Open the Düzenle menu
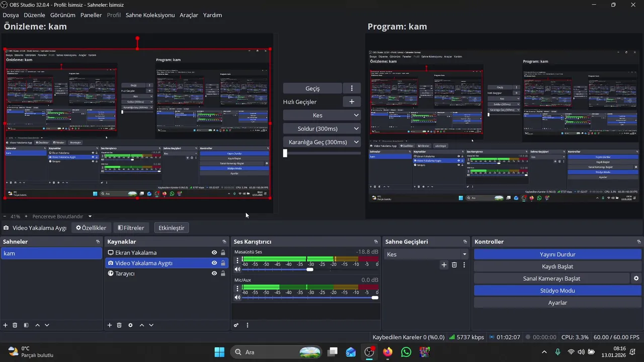The height and width of the screenshot is (362, 644). point(34,15)
